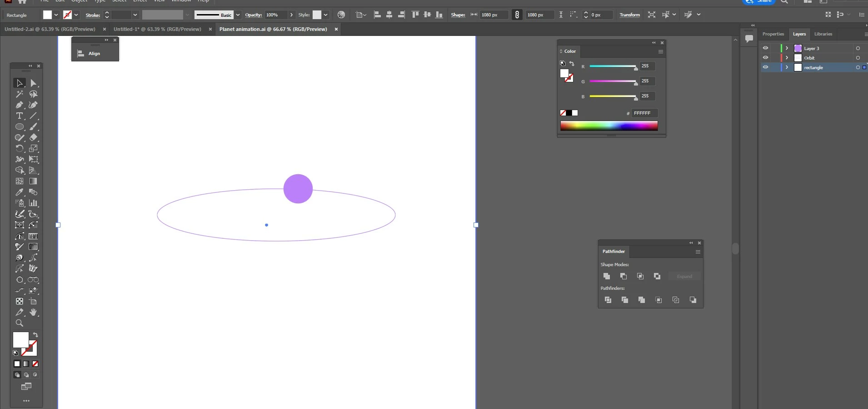Image resolution: width=868 pixels, height=409 pixels.
Task: Select the Scale tool
Action: coord(33,149)
